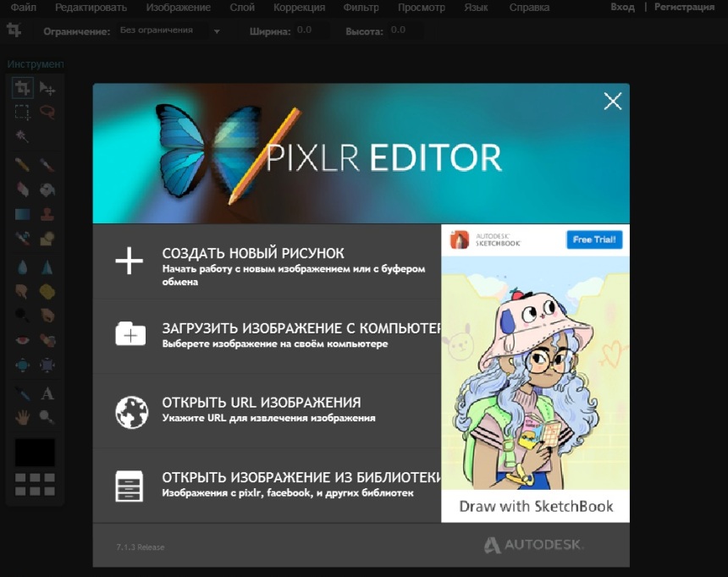Open the main color swatch in tools panel
Image resolution: width=728 pixels, height=577 pixels.
pyautogui.click(x=35, y=452)
